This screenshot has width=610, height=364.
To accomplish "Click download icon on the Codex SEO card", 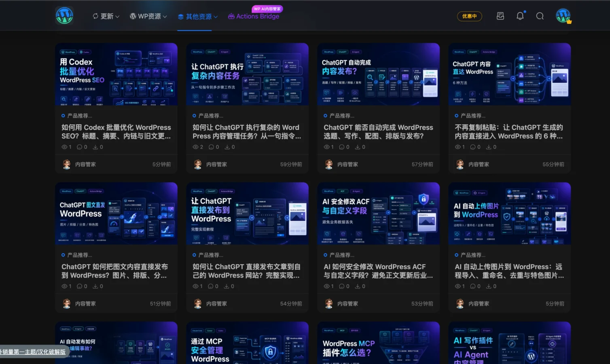I will pos(95,147).
